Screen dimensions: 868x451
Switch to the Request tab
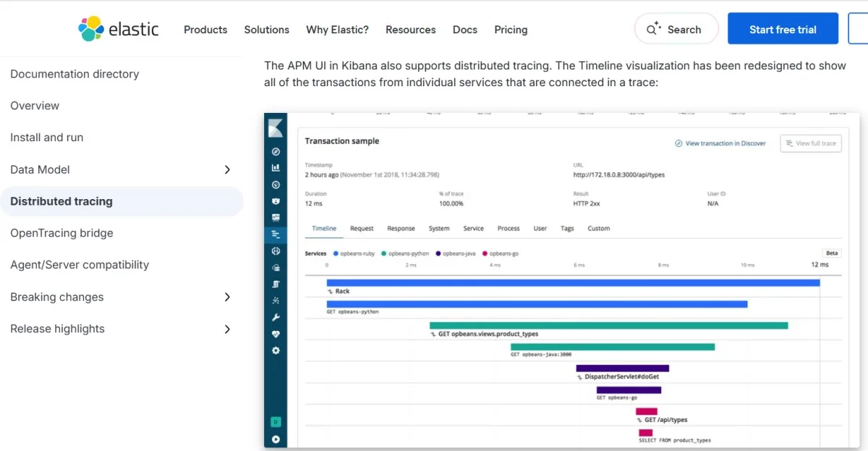[362, 228]
